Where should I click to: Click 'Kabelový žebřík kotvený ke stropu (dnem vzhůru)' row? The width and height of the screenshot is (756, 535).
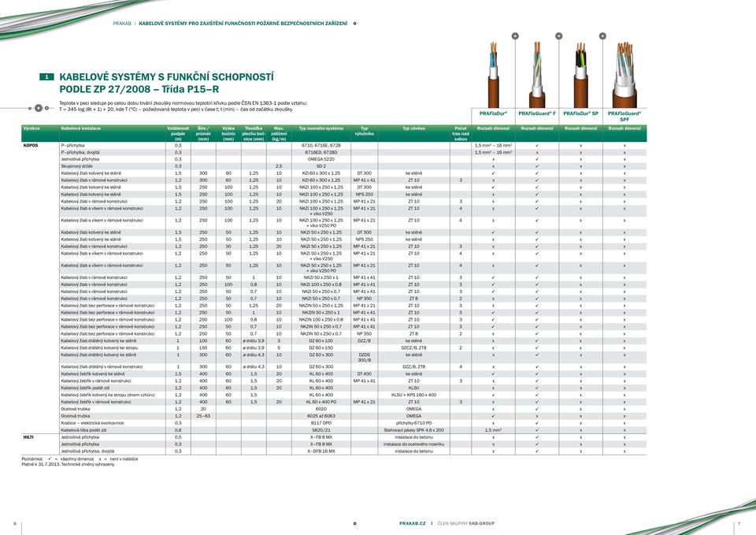click(108, 395)
